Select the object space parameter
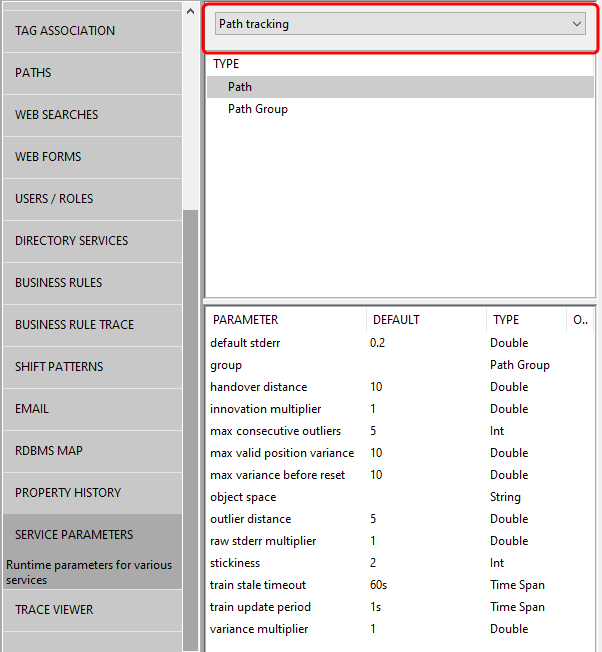 tap(400, 497)
